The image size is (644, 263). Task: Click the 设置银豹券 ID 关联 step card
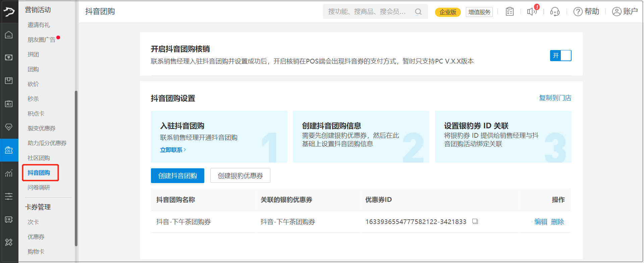503,137
